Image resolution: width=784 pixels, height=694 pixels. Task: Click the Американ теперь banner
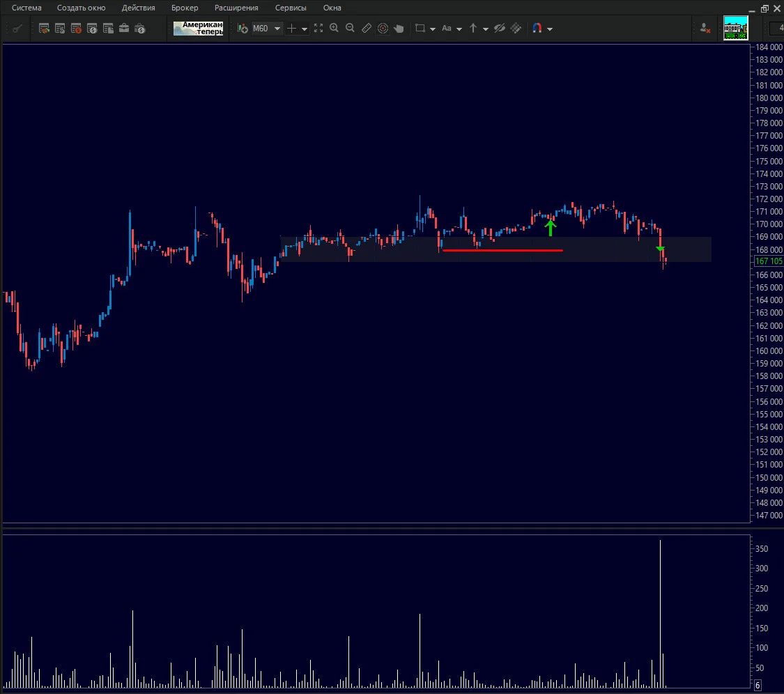pyautogui.click(x=198, y=28)
